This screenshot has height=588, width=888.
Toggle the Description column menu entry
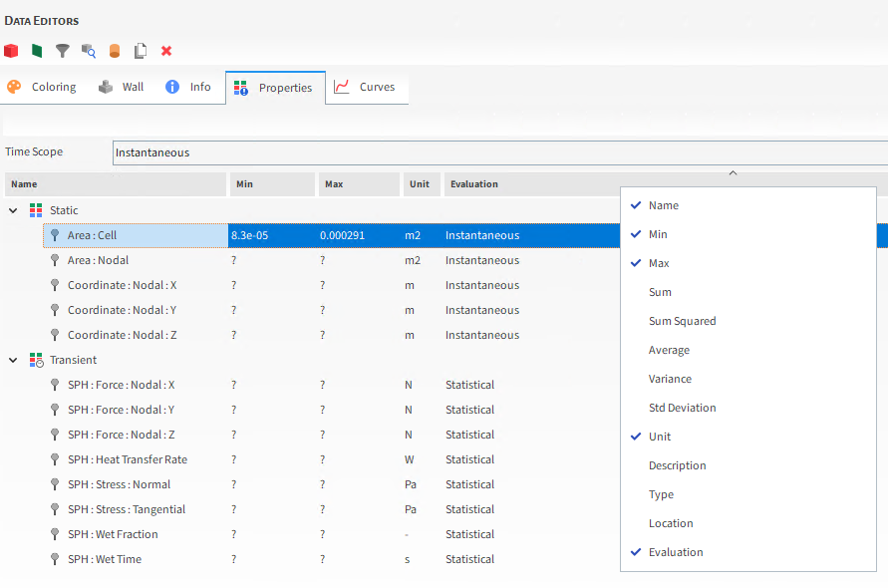point(747,465)
